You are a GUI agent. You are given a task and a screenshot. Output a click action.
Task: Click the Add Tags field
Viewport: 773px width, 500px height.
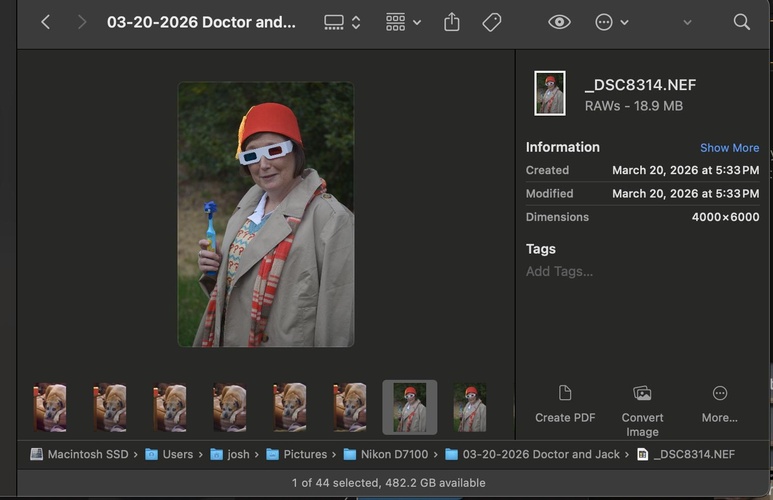tap(559, 271)
